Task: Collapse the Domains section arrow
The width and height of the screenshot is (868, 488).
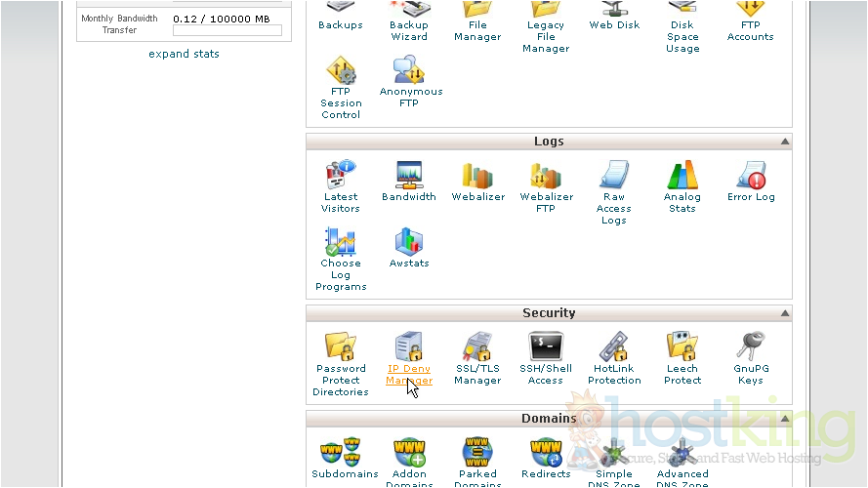Action: click(784, 420)
